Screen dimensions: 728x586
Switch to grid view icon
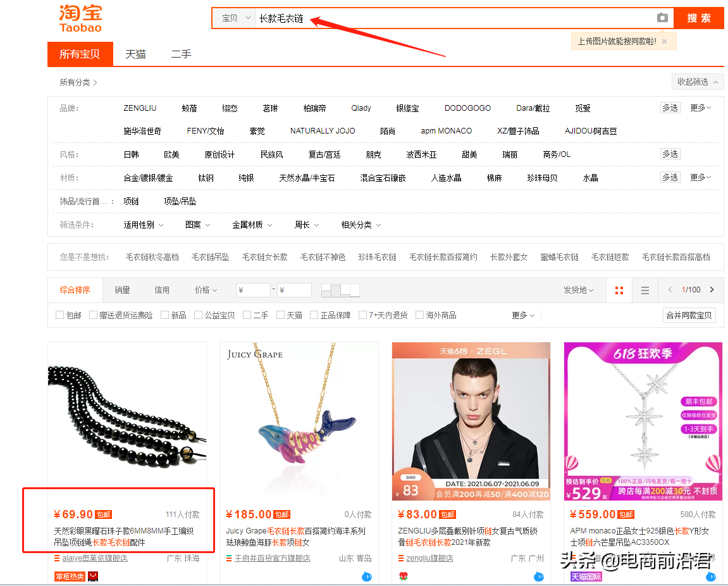619,290
